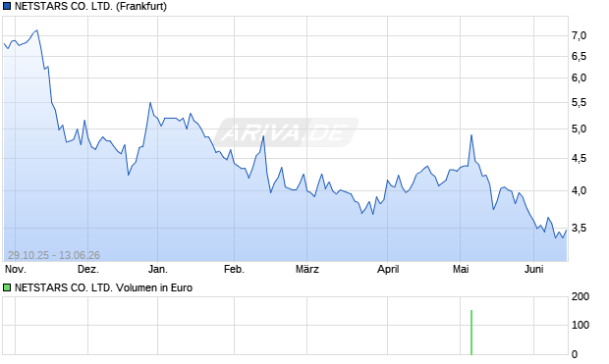Click the 5,5 price axis value
The width and height of the screenshot is (609, 364).
tap(579, 103)
